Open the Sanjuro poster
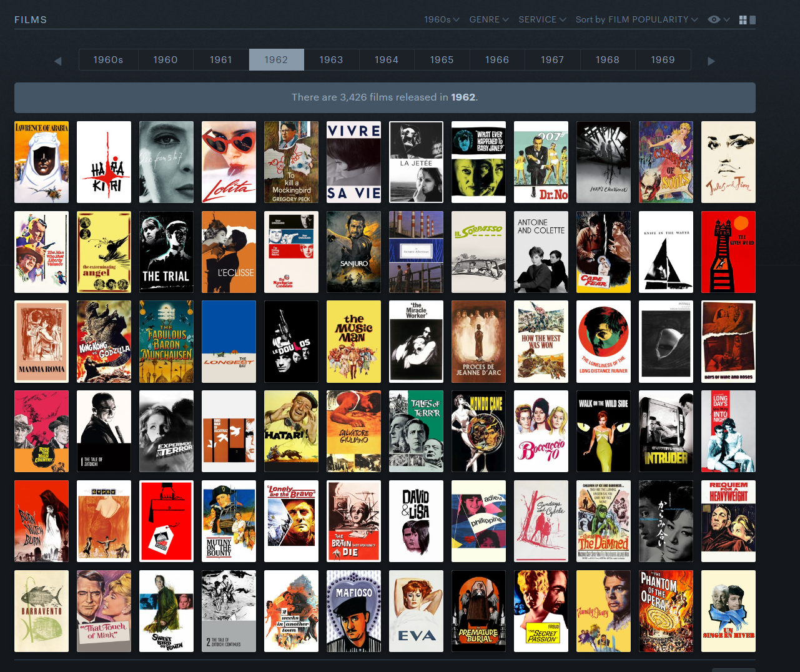The height and width of the screenshot is (672, 800). pos(354,252)
